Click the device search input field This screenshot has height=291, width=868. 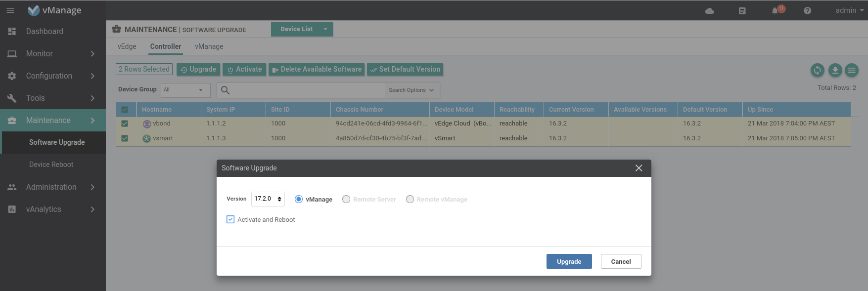coord(307,90)
